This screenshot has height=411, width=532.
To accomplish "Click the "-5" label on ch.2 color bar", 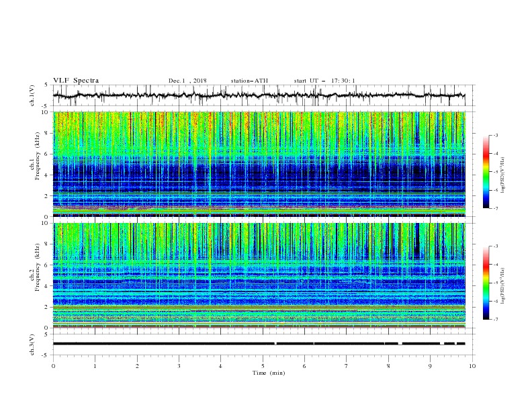I will point(496,283).
